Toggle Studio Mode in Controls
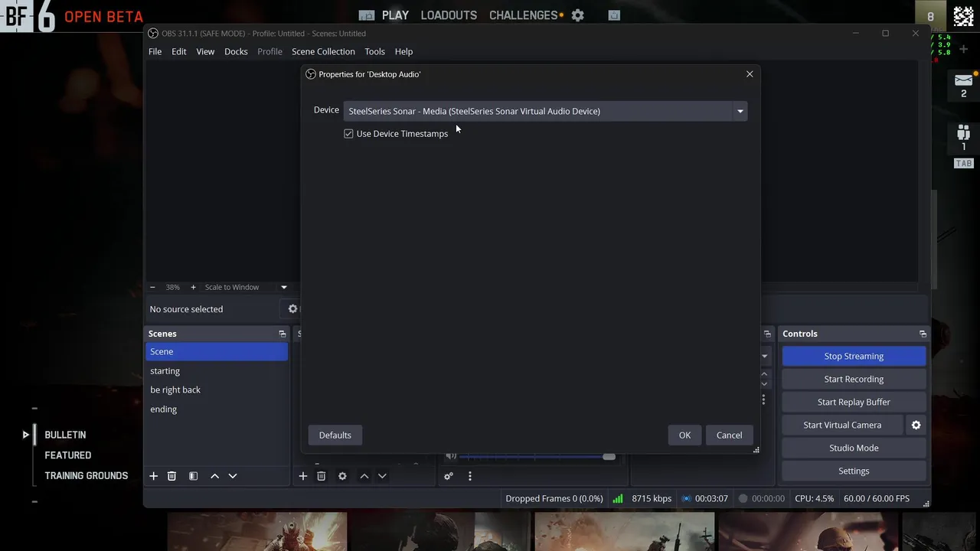This screenshot has width=980, height=551. coord(854,448)
